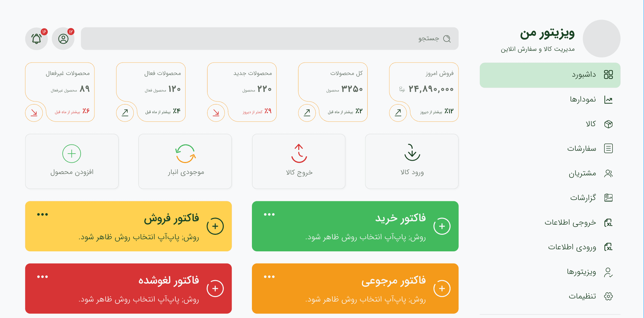Image resolution: width=644 pixels, height=318 pixels.
Task: Click the تنظیمات gear icon
Action: 608,296
